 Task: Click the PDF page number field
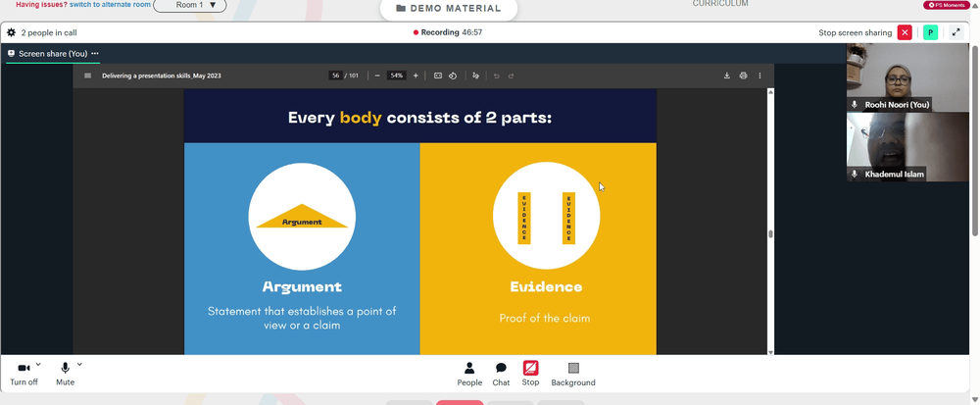pyautogui.click(x=335, y=76)
